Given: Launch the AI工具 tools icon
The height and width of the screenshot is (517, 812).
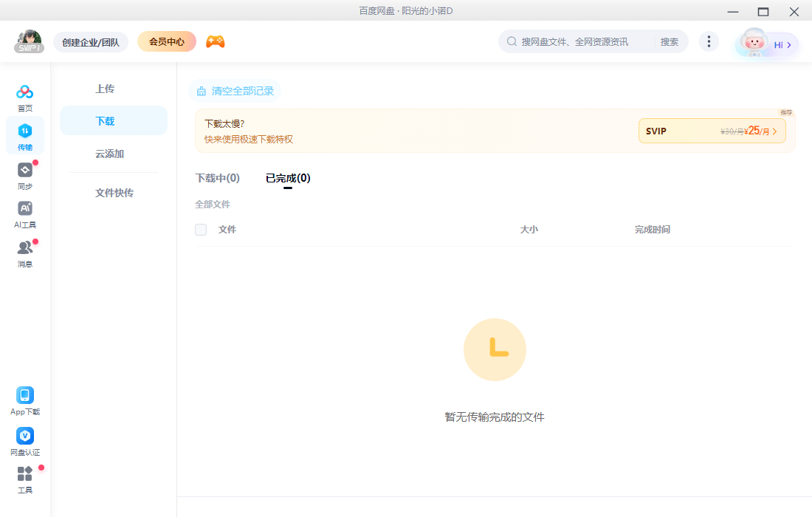Looking at the screenshot, I should tap(24, 210).
